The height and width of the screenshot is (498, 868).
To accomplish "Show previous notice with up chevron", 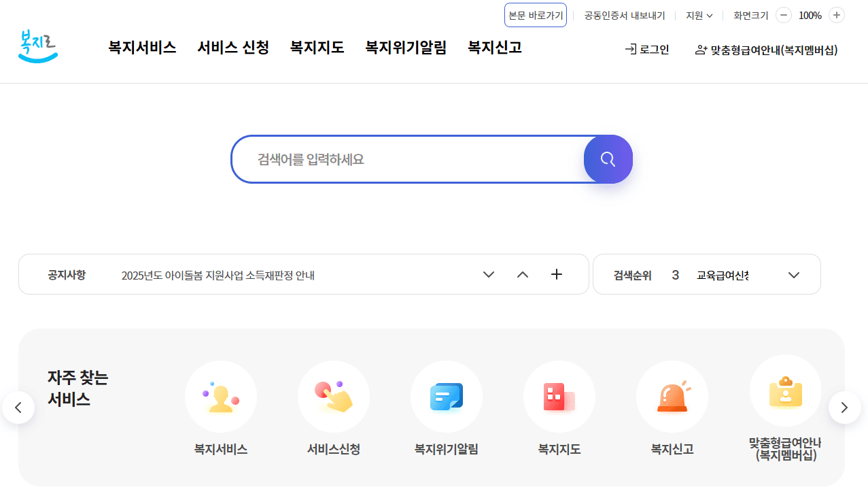I will (x=523, y=275).
